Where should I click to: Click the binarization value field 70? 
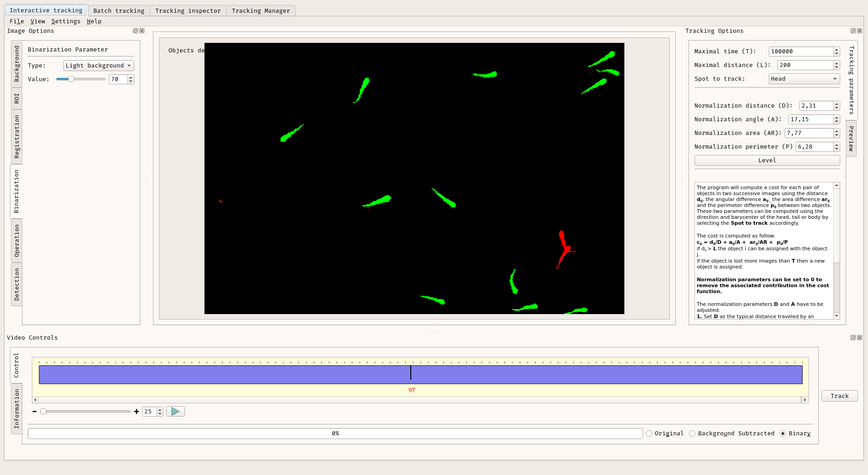tap(118, 79)
